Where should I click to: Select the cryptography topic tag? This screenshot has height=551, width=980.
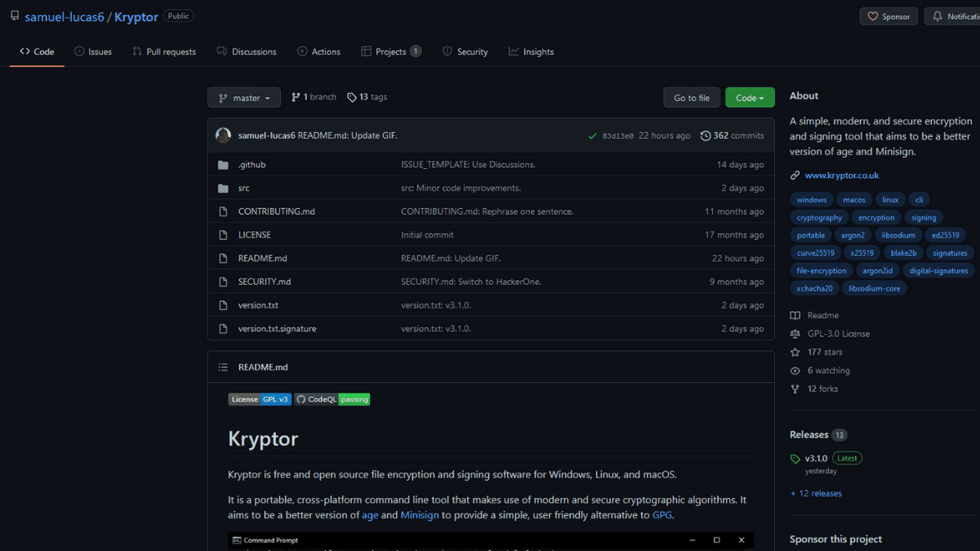[819, 218]
